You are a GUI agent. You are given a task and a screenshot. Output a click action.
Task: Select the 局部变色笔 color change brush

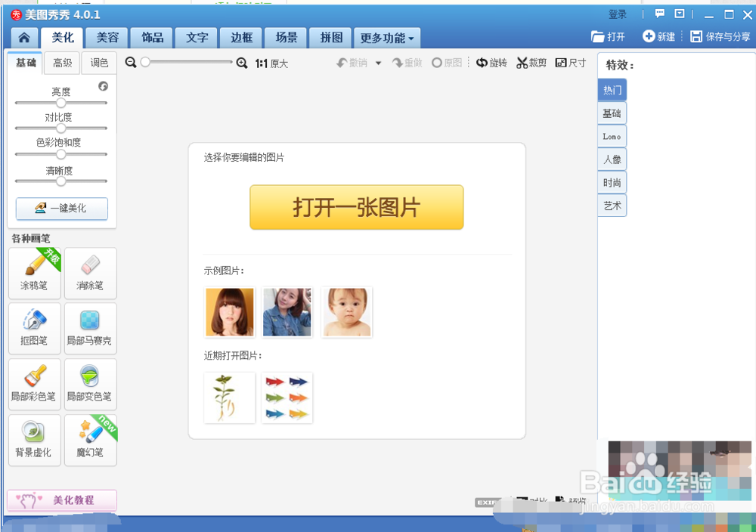[90, 385]
